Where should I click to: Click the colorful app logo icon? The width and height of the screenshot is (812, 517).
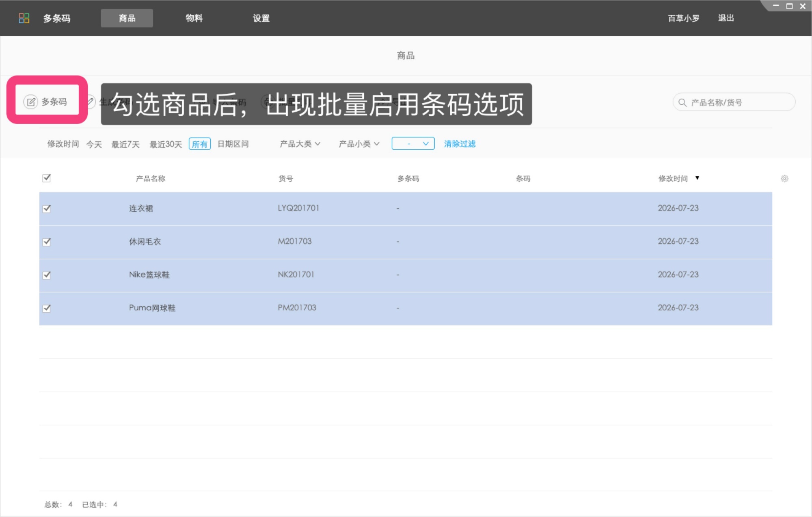(24, 18)
